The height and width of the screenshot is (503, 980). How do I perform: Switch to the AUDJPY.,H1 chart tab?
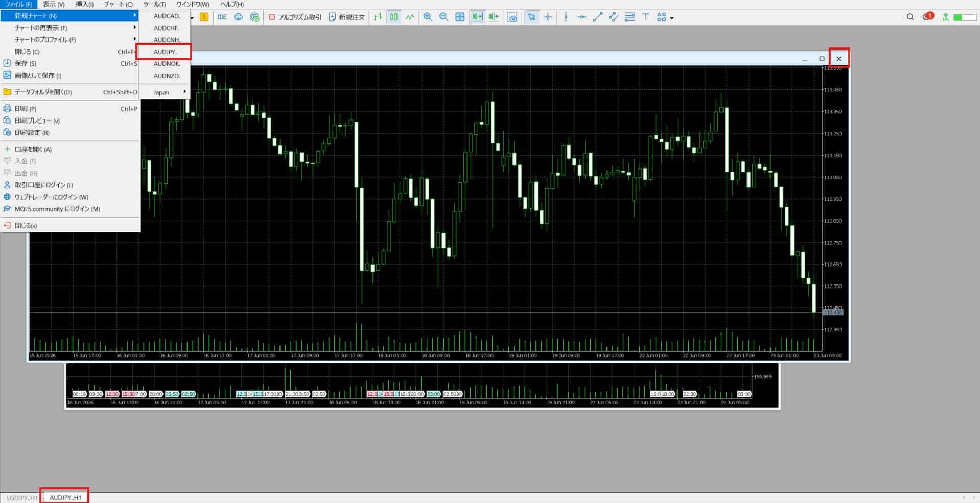[x=65, y=497]
